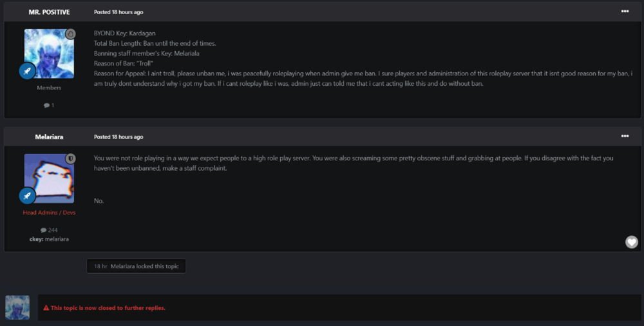
Task: Click MR. POSITIVE's post count bubble icon
Action: point(46,105)
